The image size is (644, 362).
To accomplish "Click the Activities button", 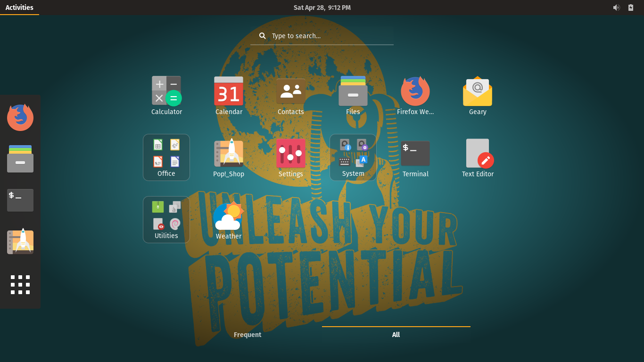I will (x=19, y=8).
